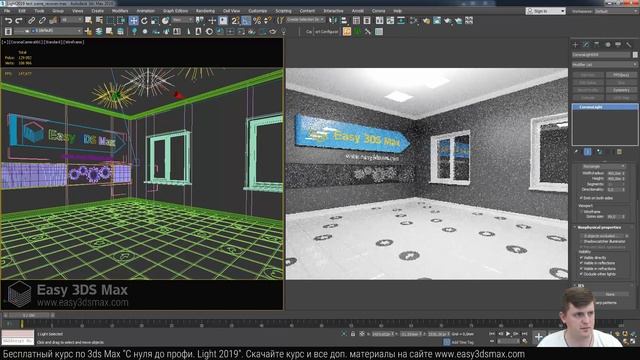Click the object color swatch beside name

[x=635, y=55]
